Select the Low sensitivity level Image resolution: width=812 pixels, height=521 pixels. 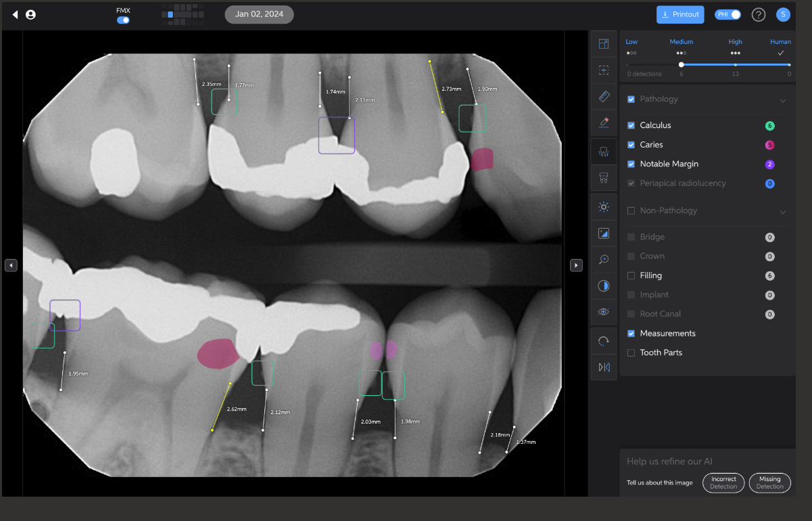click(x=631, y=47)
